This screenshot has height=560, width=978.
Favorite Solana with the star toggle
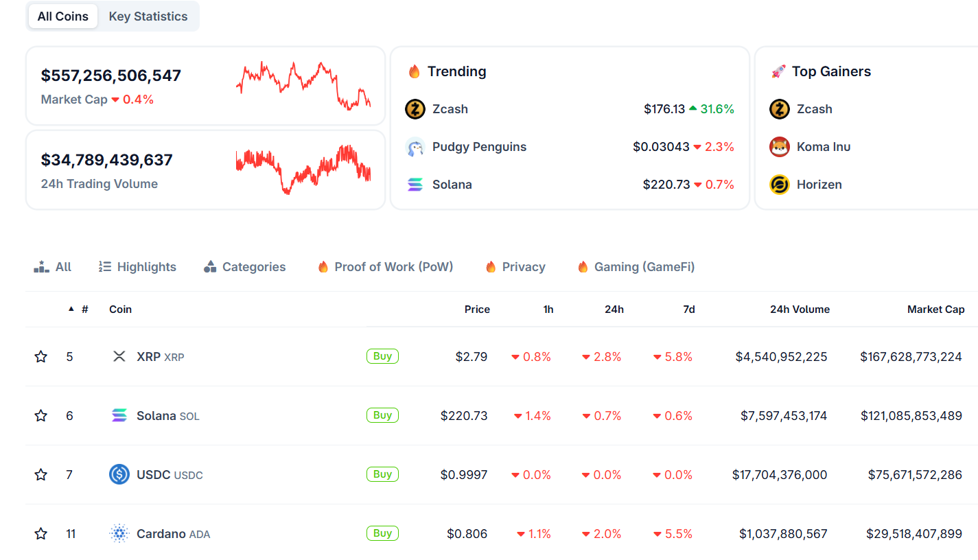click(41, 416)
